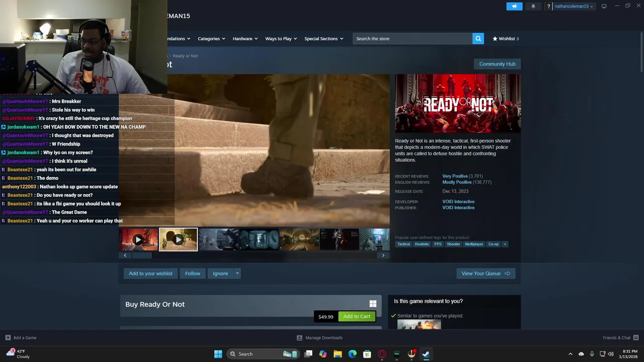
Task: Open Friends & Chat panel
Action: tap(621, 338)
